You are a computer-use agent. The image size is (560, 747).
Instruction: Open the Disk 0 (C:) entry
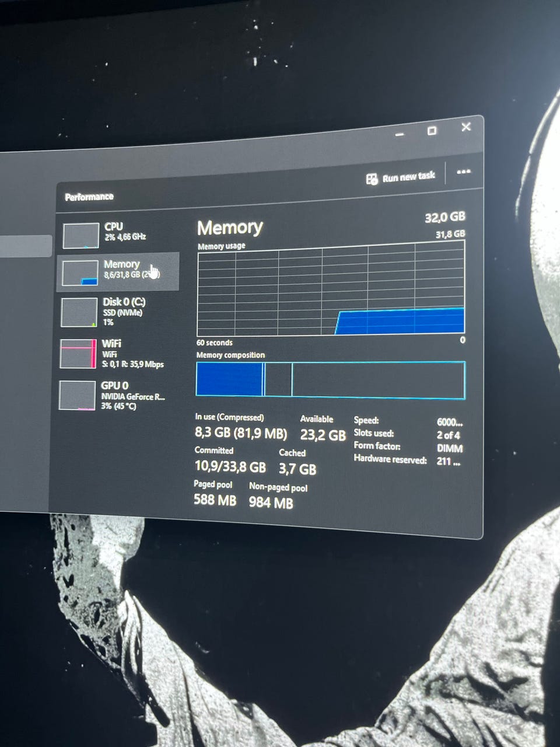click(x=118, y=312)
